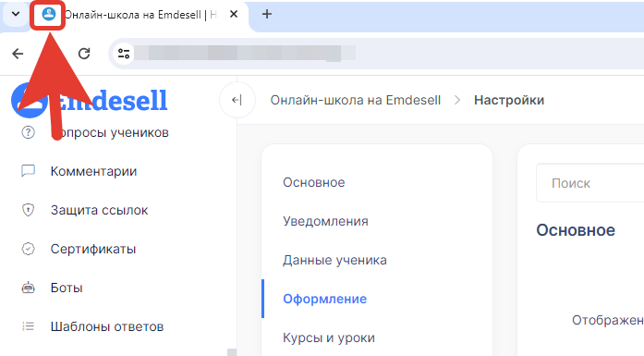Click the list icon for Шаблоны ответов
Image resolution: width=644 pixels, height=356 pixels.
[x=28, y=326]
